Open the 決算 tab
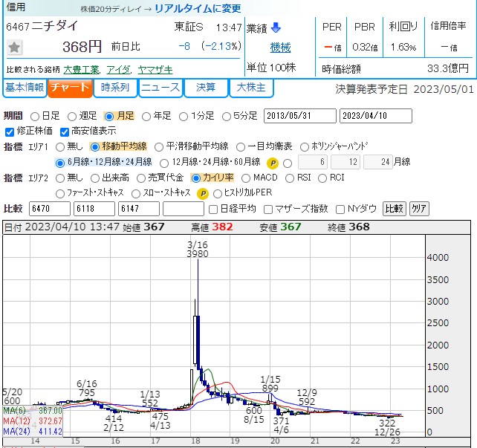The image size is (477, 448). point(206,88)
